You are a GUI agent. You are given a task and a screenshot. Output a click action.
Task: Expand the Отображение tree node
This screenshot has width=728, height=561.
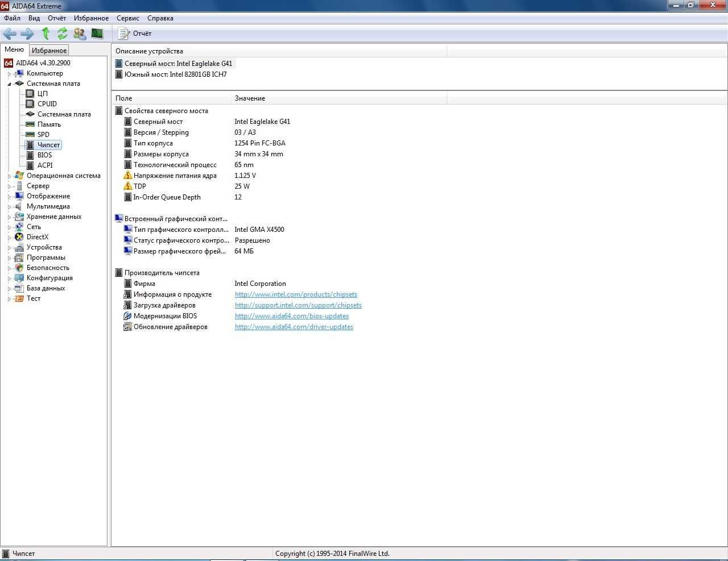coord(9,197)
